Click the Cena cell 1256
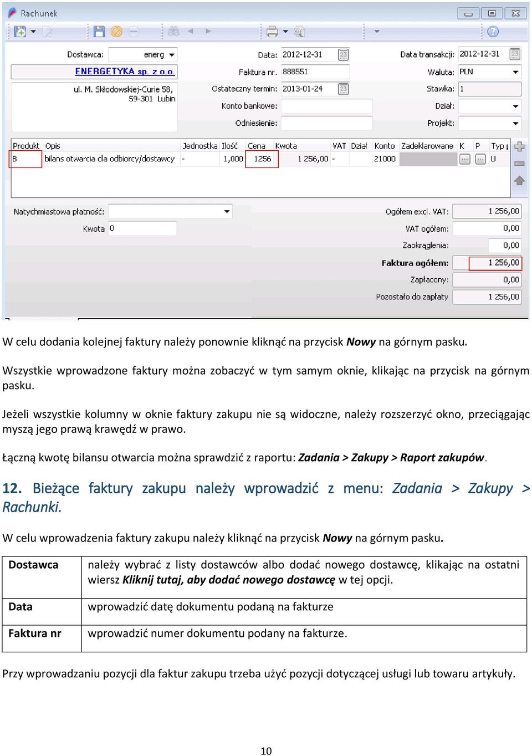Viewport: 532px width, 756px height. coord(262,159)
